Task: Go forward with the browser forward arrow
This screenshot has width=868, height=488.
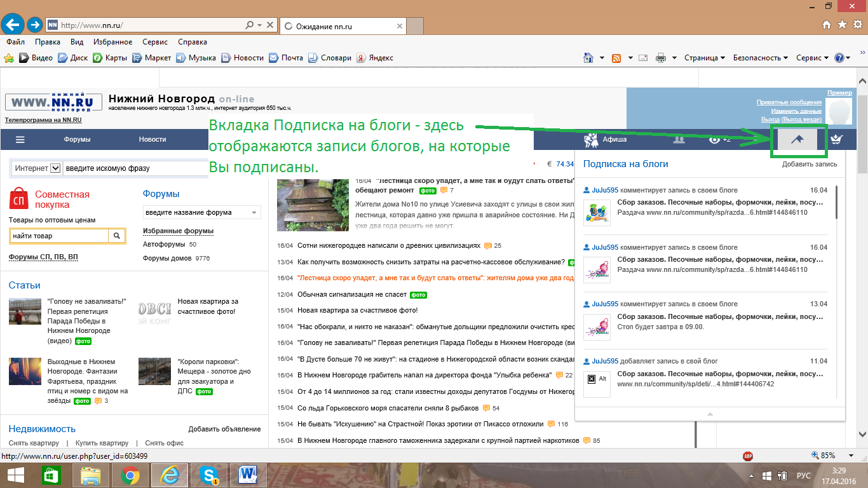Action: point(36,25)
